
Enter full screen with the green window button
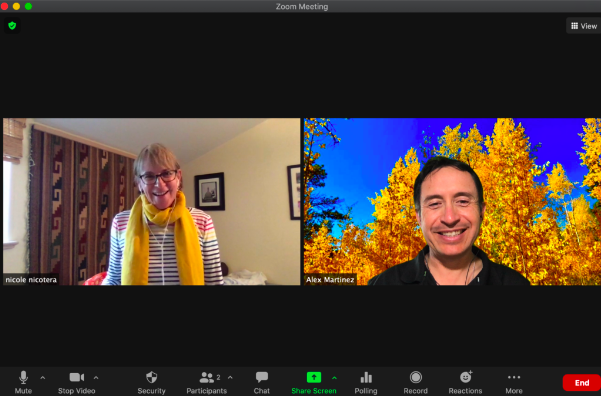coord(28,6)
